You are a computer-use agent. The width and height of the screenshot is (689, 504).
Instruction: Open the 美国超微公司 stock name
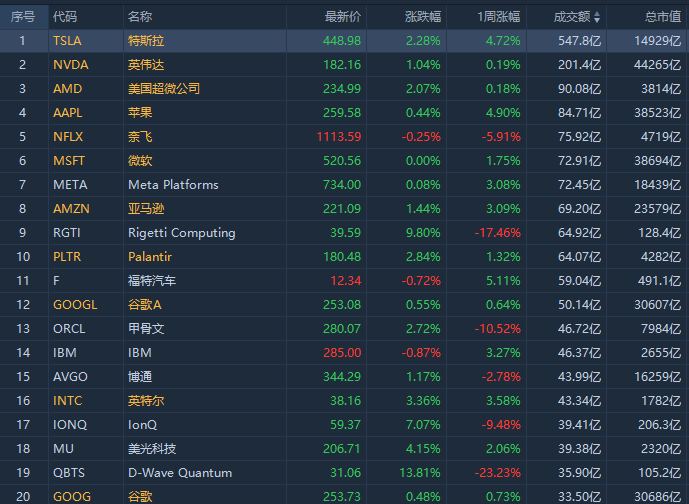tap(164, 89)
